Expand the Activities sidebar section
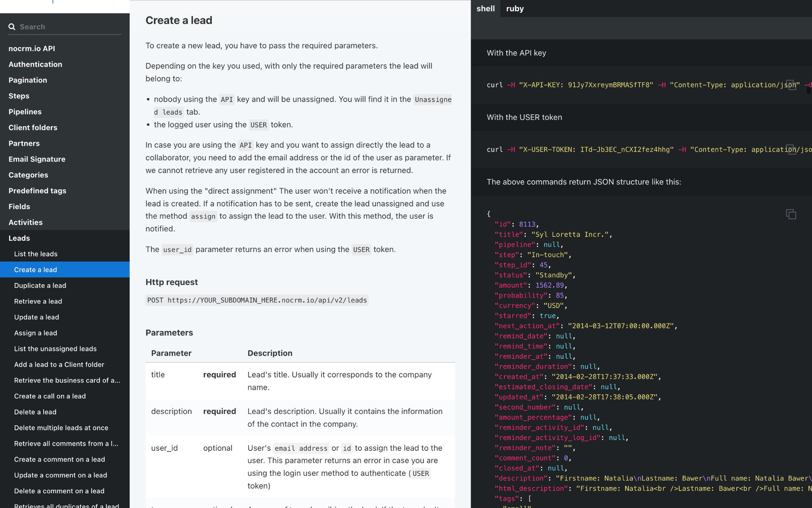This screenshot has width=812, height=508. [x=25, y=222]
